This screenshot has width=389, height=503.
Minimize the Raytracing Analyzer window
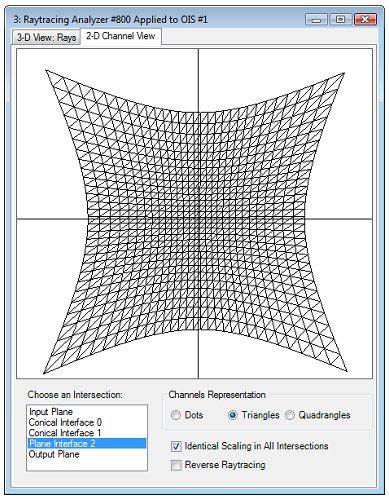click(x=317, y=20)
